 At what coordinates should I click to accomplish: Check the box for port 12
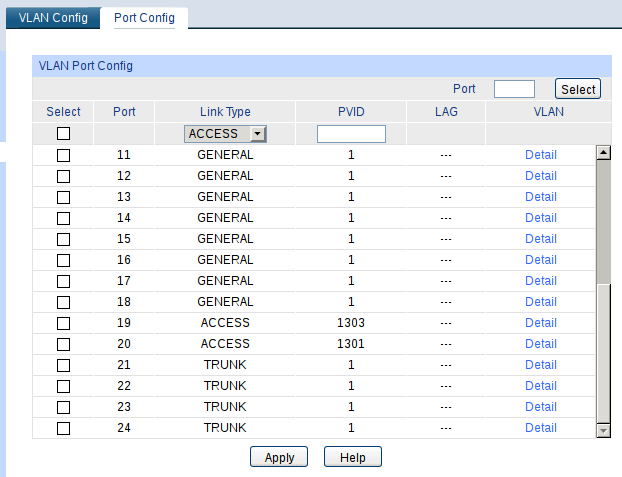tap(63, 176)
